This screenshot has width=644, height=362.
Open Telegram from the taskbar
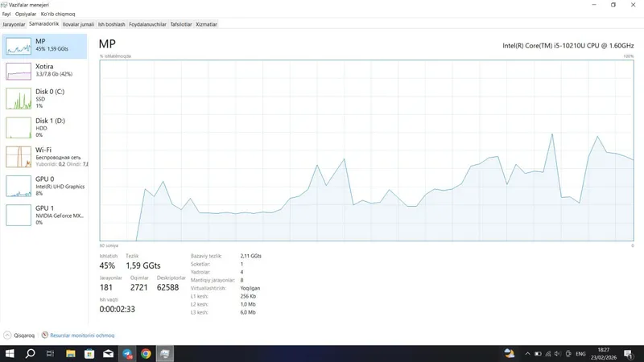[127, 354]
